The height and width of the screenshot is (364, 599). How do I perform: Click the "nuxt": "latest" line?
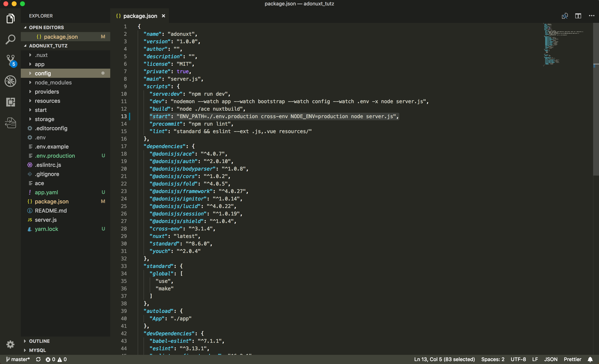tap(175, 236)
